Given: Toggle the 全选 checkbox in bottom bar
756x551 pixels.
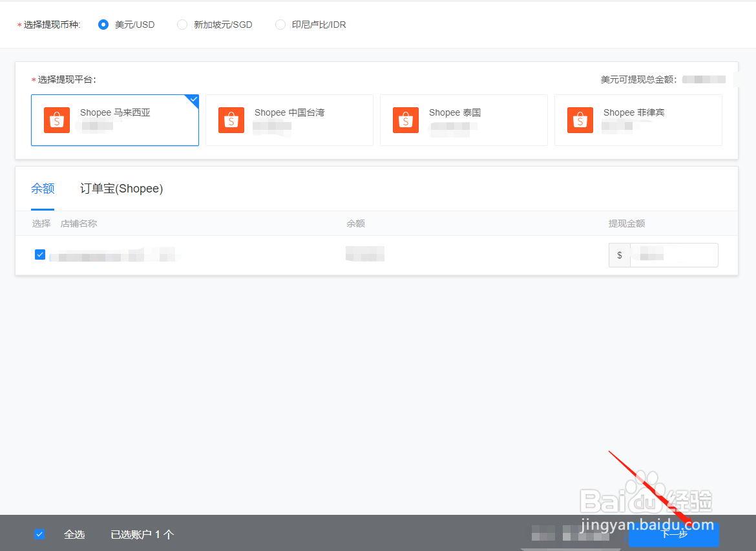Looking at the screenshot, I should click(x=39, y=534).
